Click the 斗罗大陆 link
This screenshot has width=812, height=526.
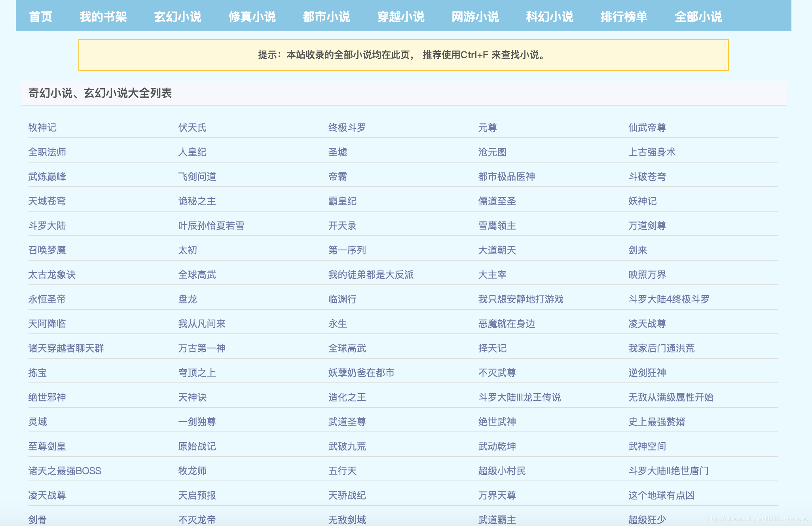pyautogui.click(x=47, y=225)
